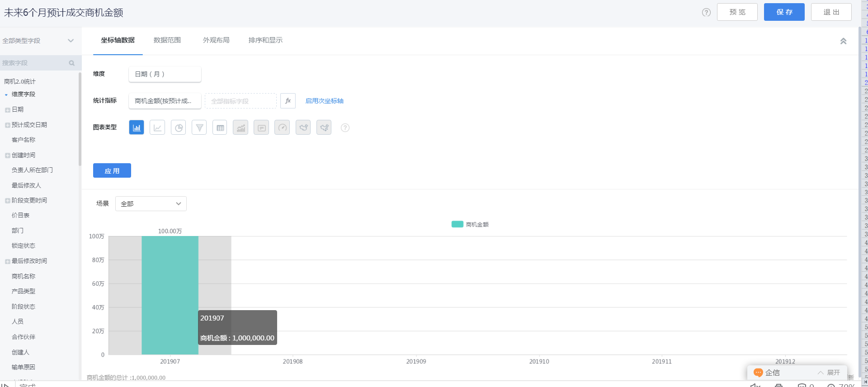This screenshot has height=387, width=868.
Task: Click the 保存 button
Action: [x=784, y=12]
